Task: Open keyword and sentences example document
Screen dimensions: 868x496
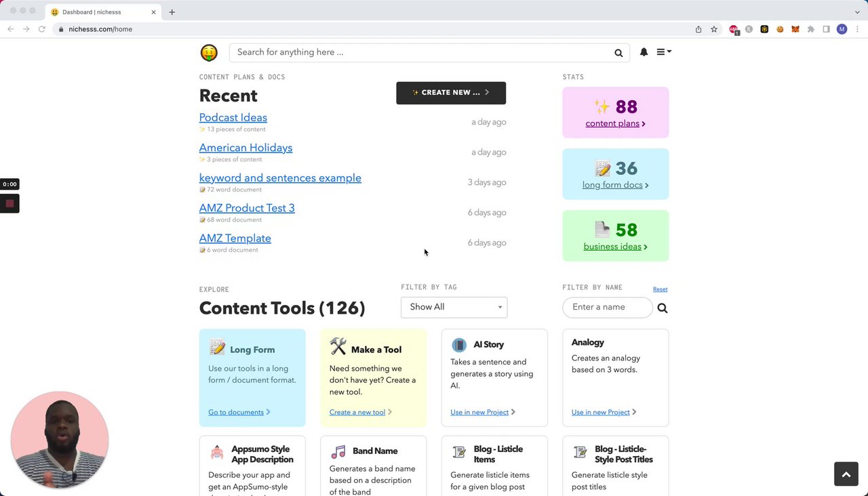Action: 280,178
